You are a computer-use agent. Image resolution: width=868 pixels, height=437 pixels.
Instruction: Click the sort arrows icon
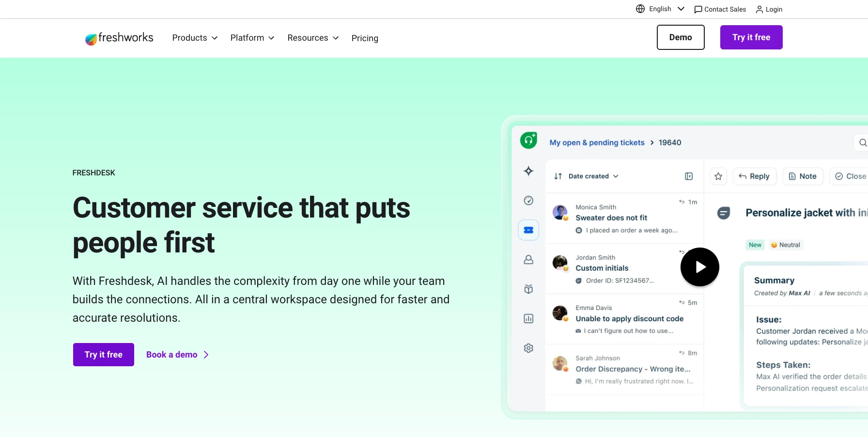tap(558, 176)
